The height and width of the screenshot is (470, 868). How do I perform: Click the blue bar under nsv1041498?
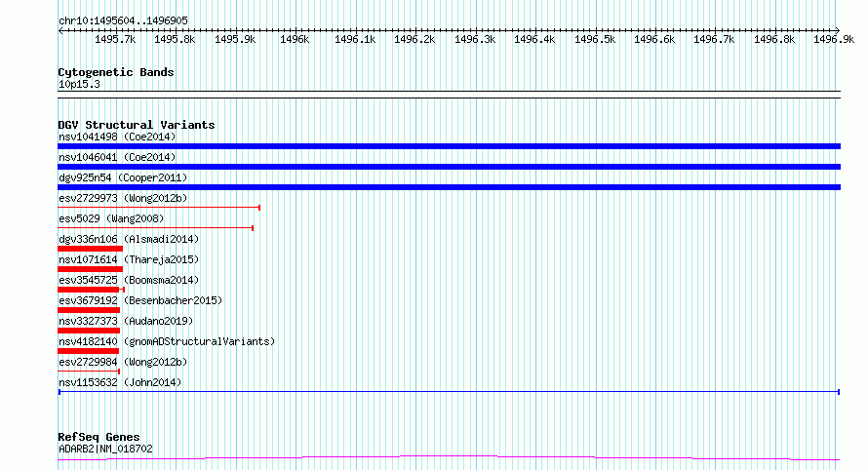point(449,146)
